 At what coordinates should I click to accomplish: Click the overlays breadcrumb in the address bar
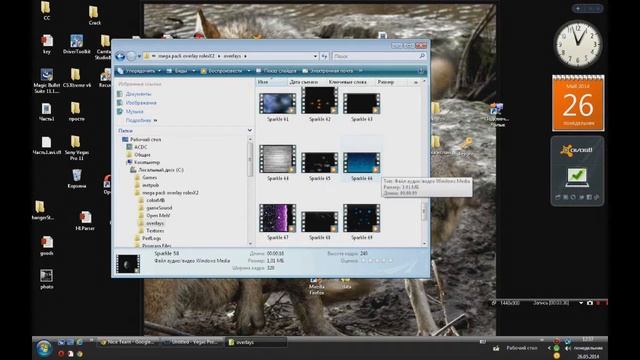click(x=232, y=56)
